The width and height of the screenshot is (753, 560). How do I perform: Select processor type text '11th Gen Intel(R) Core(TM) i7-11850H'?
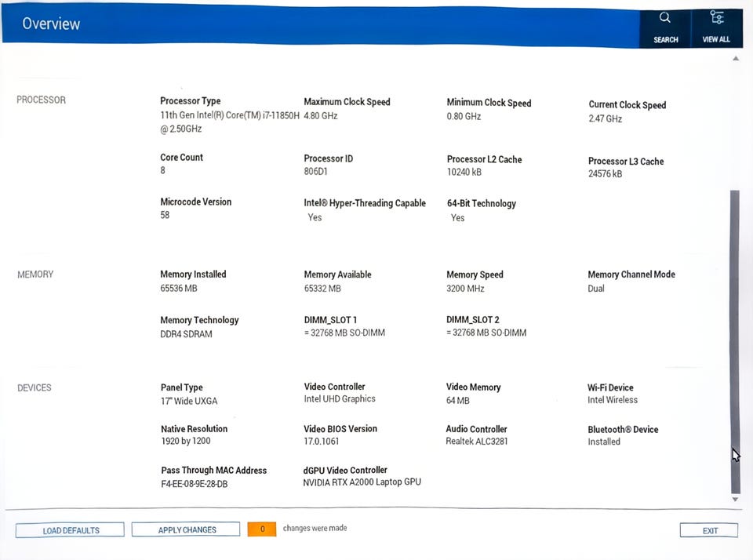tap(230, 115)
